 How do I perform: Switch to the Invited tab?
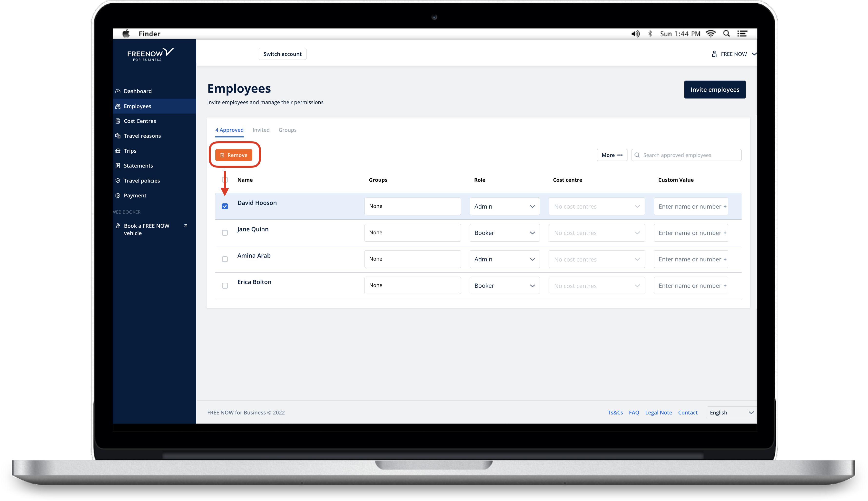261,130
